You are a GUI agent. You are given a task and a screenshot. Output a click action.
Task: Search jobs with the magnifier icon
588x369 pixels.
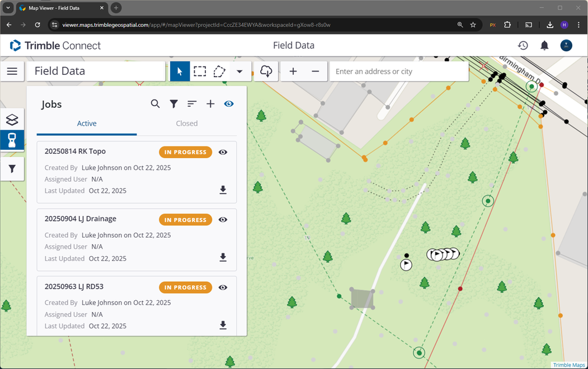tap(156, 104)
